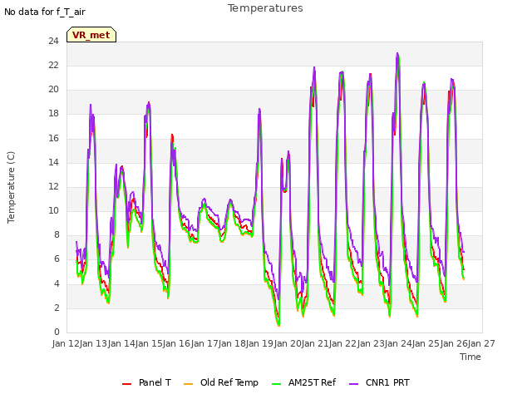Viewport: 532px width, 399px height.
Task: Click the 12 y-axis tick label
Action: click(x=53, y=186)
